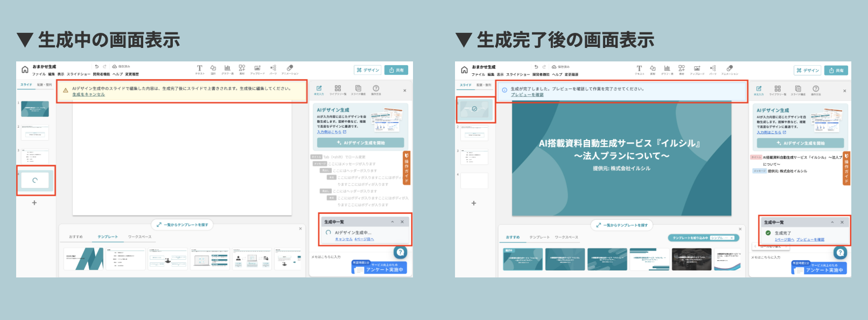Viewport: 868px width, 320px height.
Task: Select 図形 shape tool in left screen
Action: 213,70
